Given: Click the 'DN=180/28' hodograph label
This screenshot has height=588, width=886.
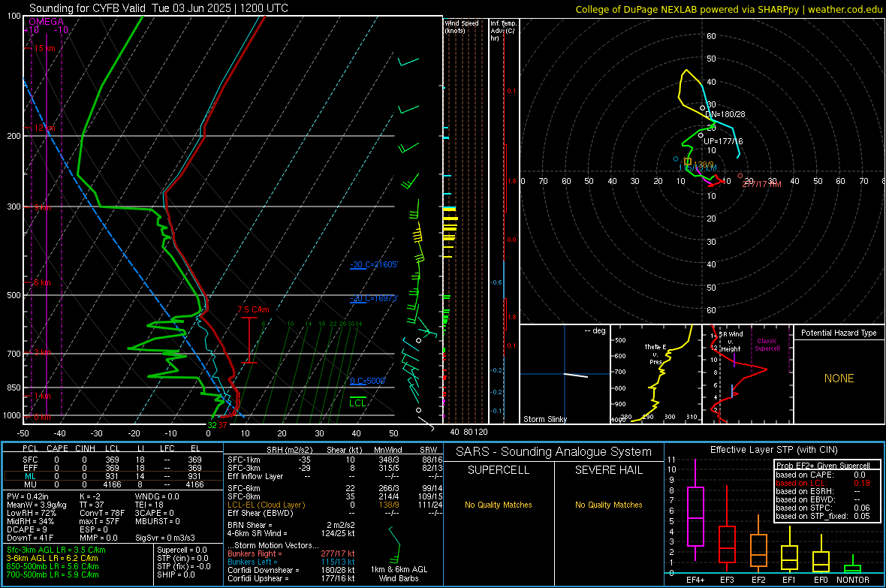Looking at the screenshot, I should (725, 114).
